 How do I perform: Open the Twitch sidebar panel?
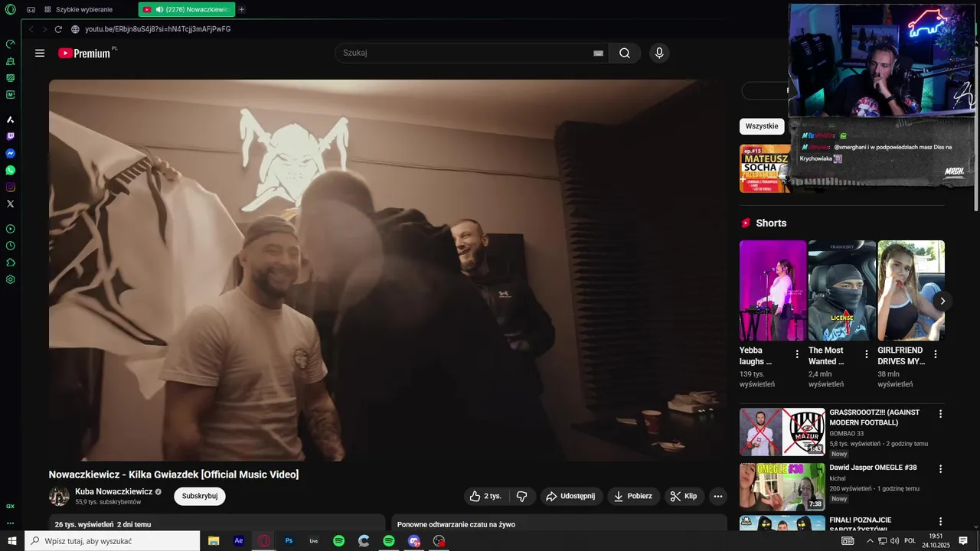point(11,136)
